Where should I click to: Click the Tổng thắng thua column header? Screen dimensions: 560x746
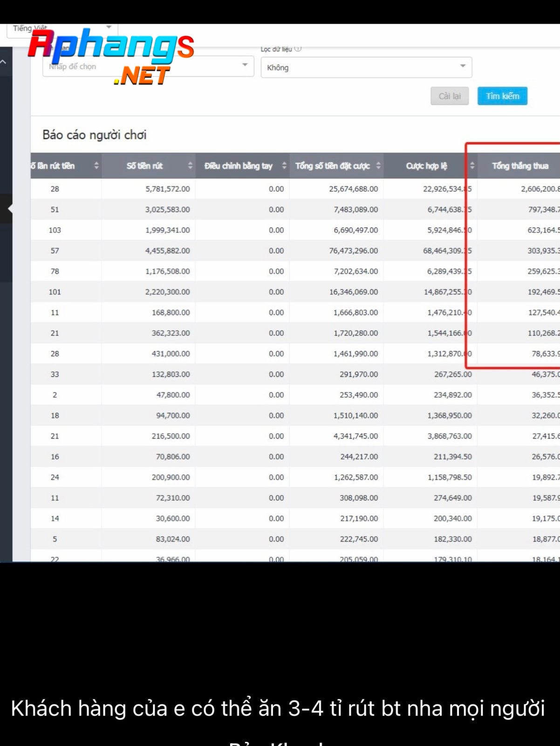click(520, 166)
